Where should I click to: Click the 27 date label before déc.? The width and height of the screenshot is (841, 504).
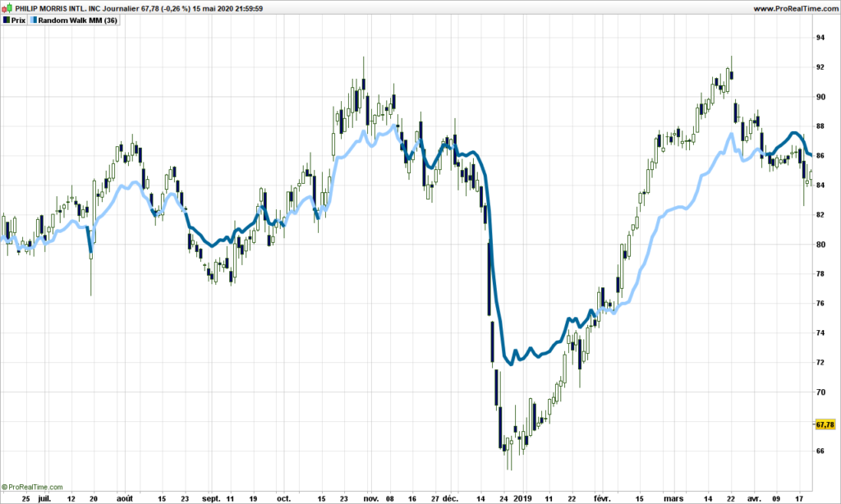(434, 498)
